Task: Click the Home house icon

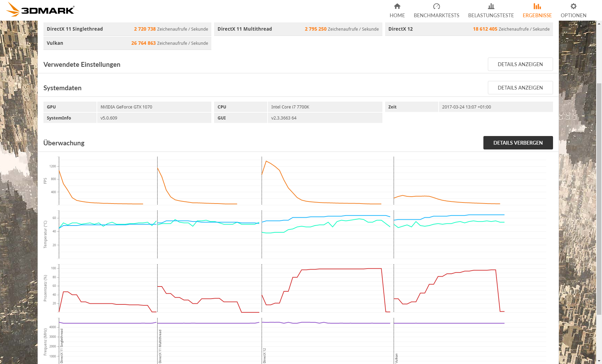Action: (x=397, y=6)
